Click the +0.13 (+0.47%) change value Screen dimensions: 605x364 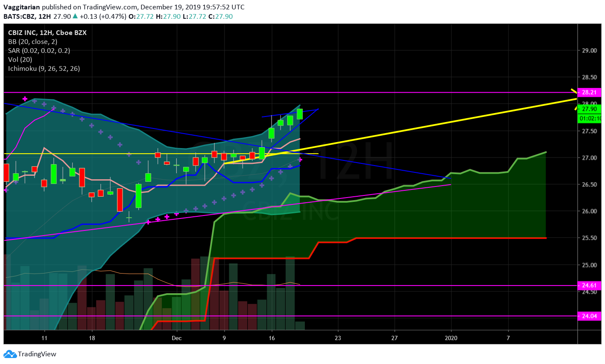point(103,17)
